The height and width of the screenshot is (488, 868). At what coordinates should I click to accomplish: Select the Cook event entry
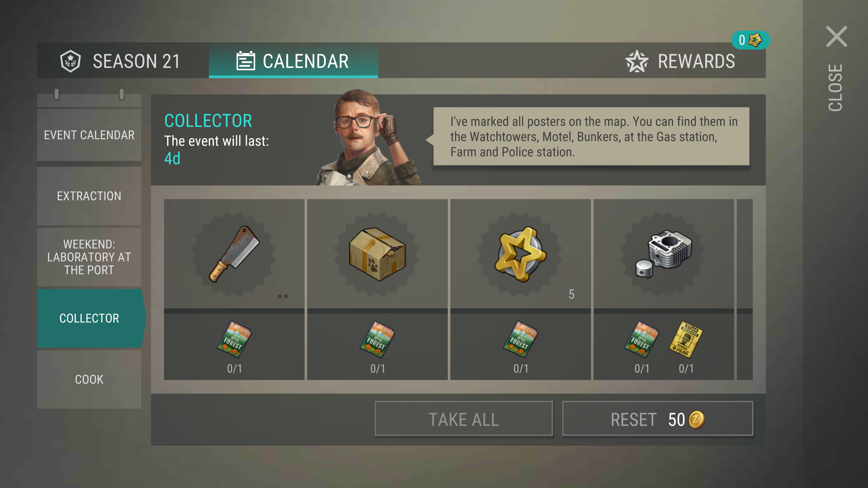click(89, 379)
